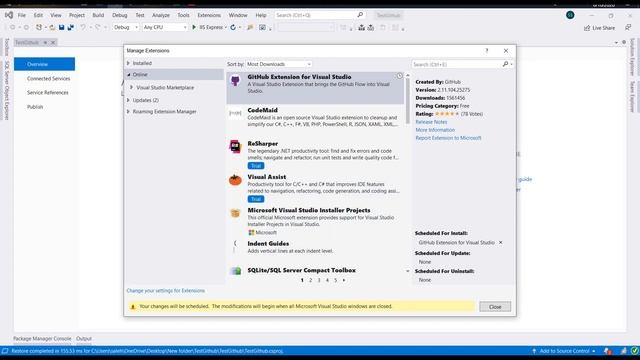This screenshot has height=360, width=640.
Task: Click the Visual Assist tomato icon
Action: [235, 180]
